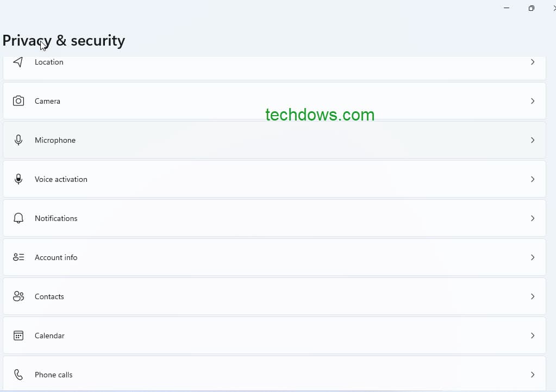Click the Notifications bell icon

pyautogui.click(x=18, y=218)
